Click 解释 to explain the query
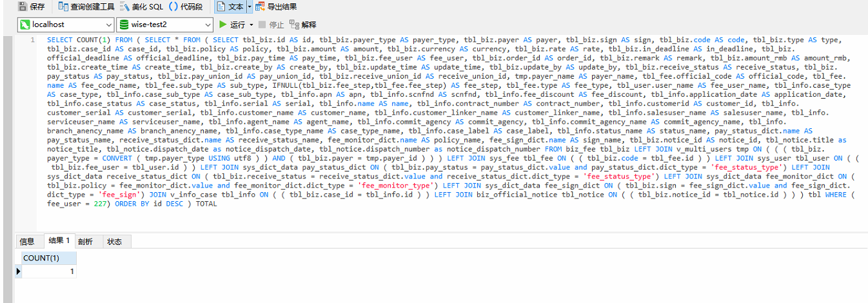The height and width of the screenshot is (303, 868). pyautogui.click(x=303, y=24)
